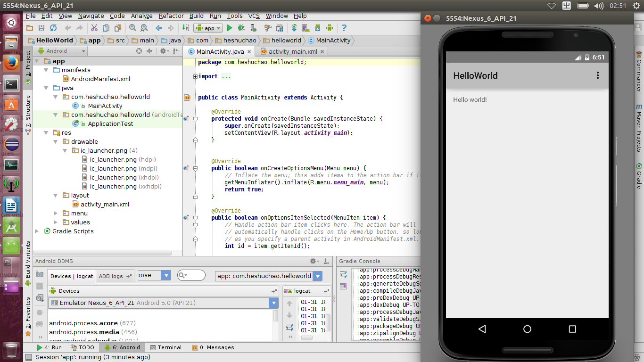Click the blue Back navigation arrow
This screenshot has width=644, height=362.
point(159,28)
